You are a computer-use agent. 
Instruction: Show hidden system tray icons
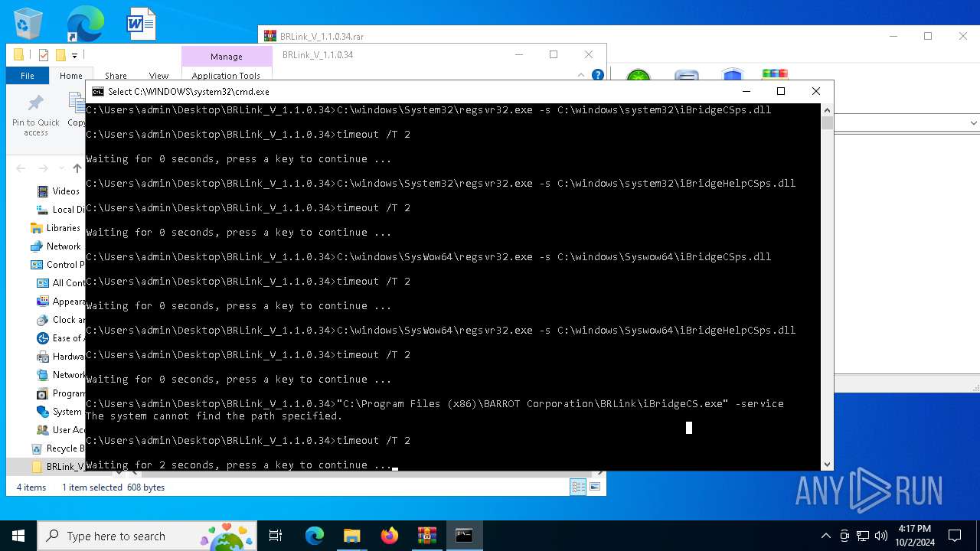pyautogui.click(x=825, y=536)
